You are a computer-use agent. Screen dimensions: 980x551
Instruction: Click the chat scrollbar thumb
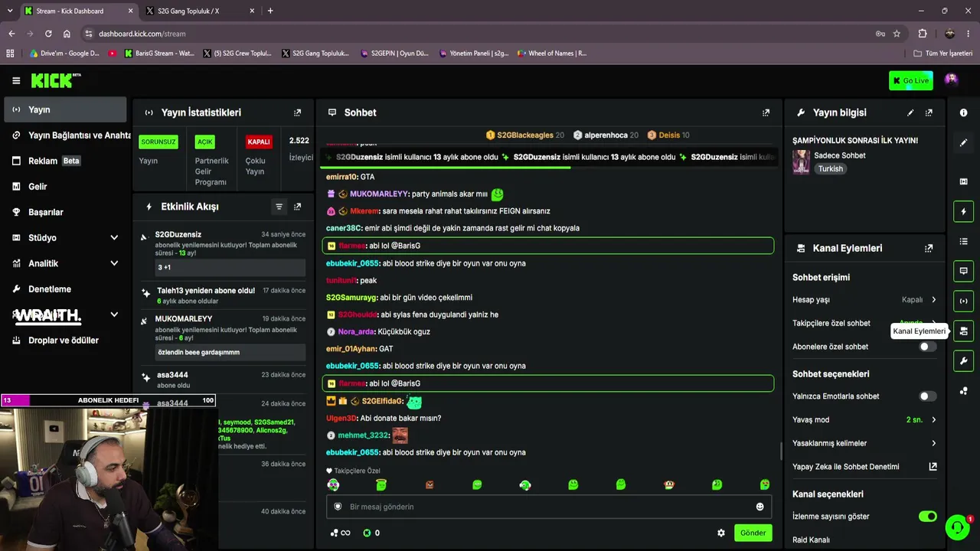coord(780,451)
